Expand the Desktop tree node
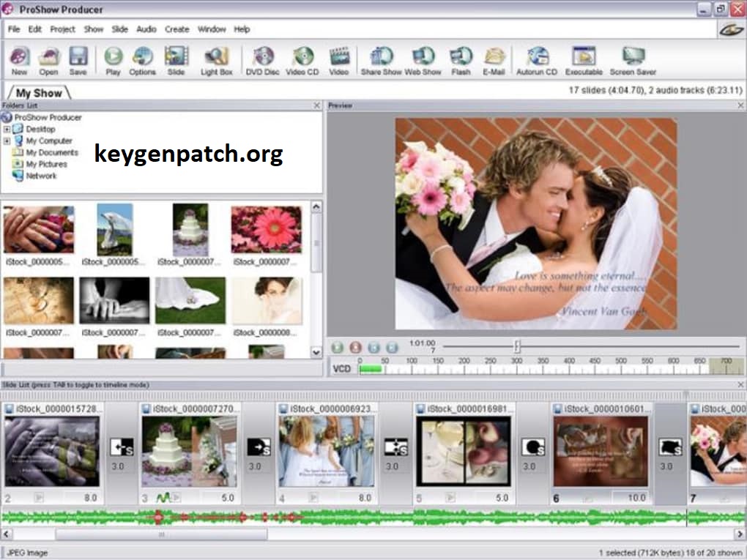The width and height of the screenshot is (747, 560). pyautogui.click(x=7, y=129)
